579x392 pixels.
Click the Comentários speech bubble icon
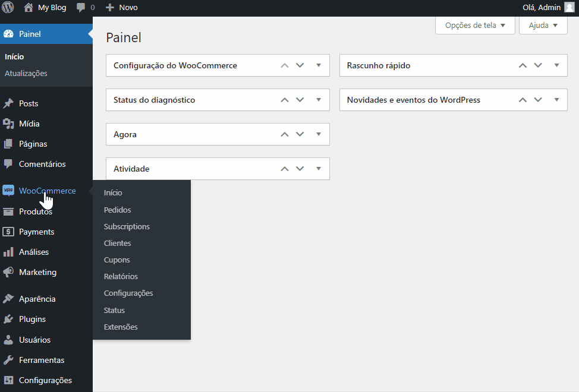coord(8,164)
